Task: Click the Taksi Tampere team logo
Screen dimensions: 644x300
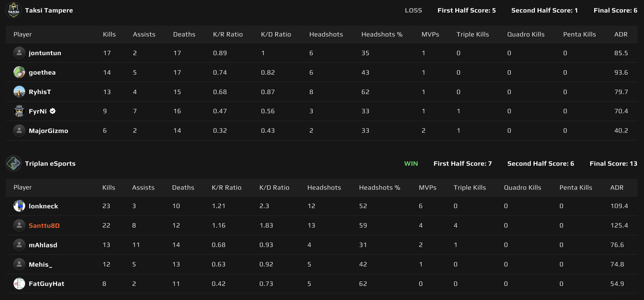Action: 13,10
